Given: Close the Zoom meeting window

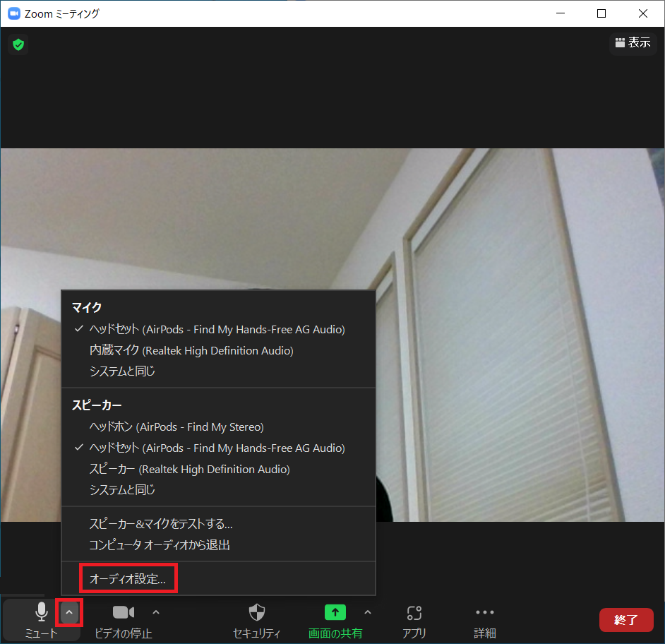Looking at the screenshot, I should (x=643, y=13).
